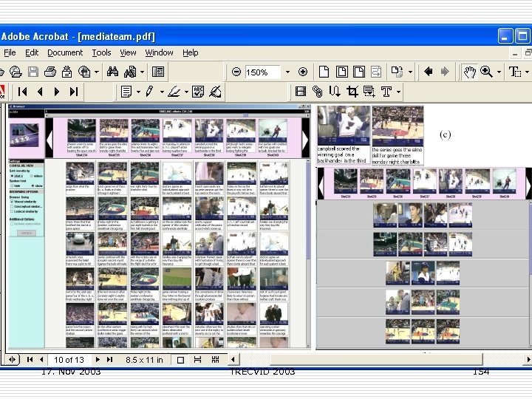Open the zoom percentage dropdown arrow
The width and height of the screenshot is (532, 399).
tap(287, 72)
